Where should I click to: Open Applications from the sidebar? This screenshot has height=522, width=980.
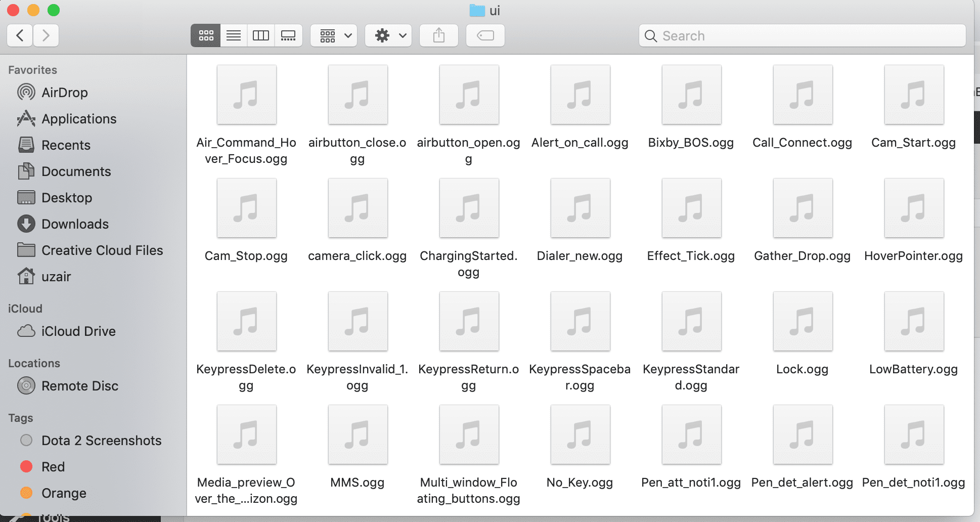[x=79, y=119]
